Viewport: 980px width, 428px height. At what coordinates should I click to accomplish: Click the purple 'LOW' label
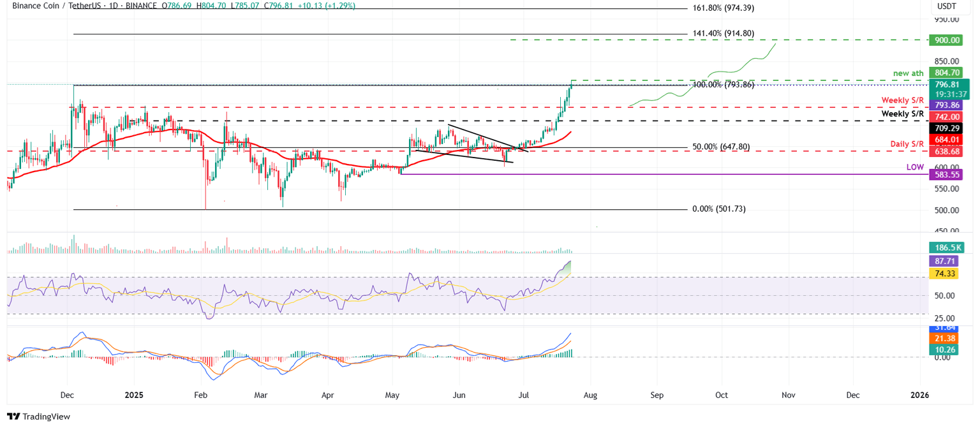pos(916,166)
